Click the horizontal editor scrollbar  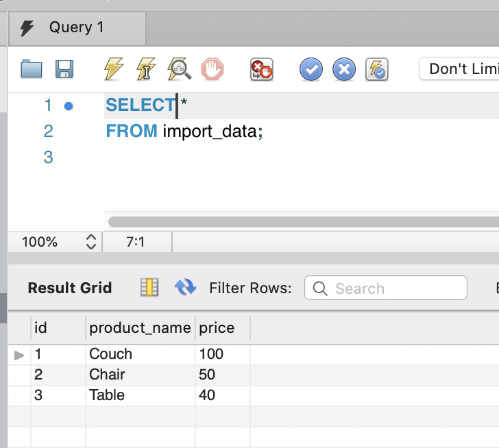(303, 222)
